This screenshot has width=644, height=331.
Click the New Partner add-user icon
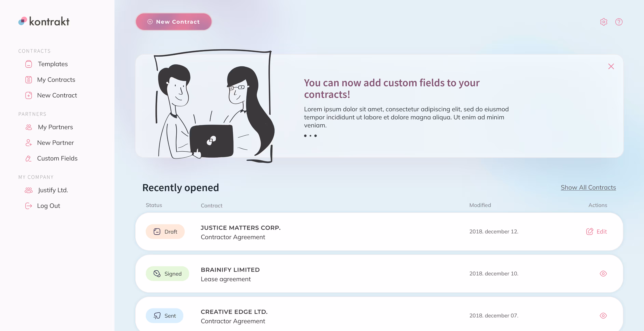[29, 143]
